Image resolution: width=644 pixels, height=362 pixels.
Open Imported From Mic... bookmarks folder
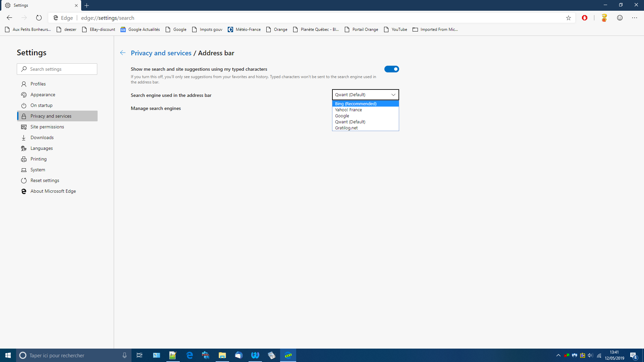pos(435,29)
